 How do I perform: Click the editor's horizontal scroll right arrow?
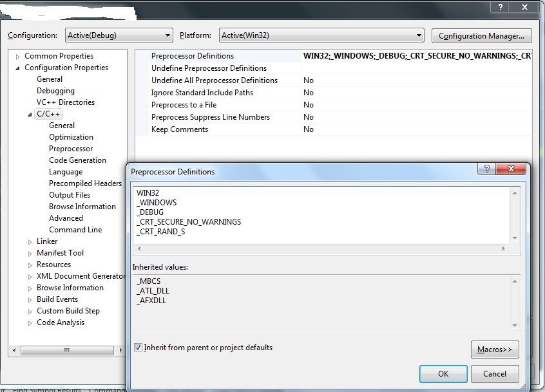pyautogui.click(x=503, y=248)
